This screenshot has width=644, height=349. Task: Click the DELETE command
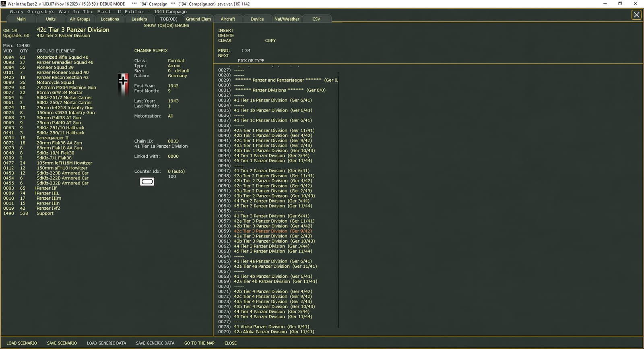[226, 35]
